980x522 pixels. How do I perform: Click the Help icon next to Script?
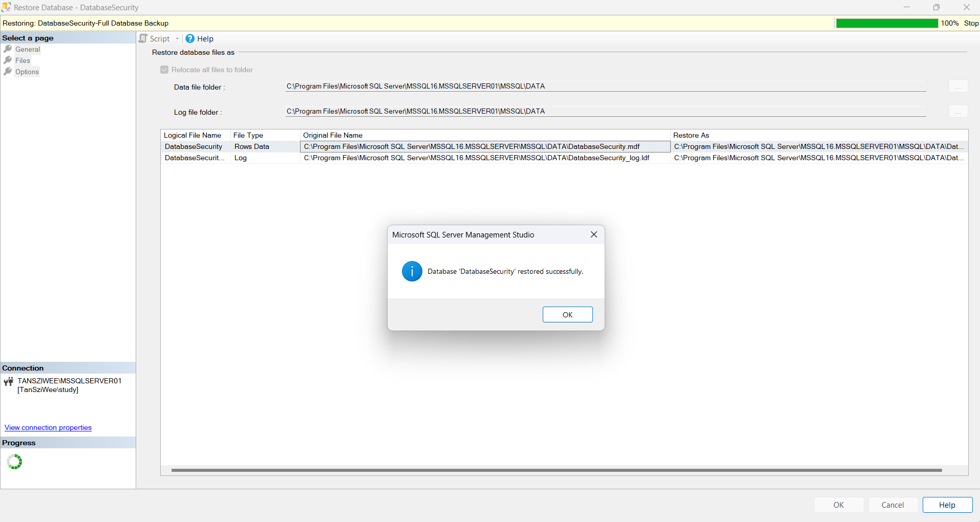click(x=189, y=38)
